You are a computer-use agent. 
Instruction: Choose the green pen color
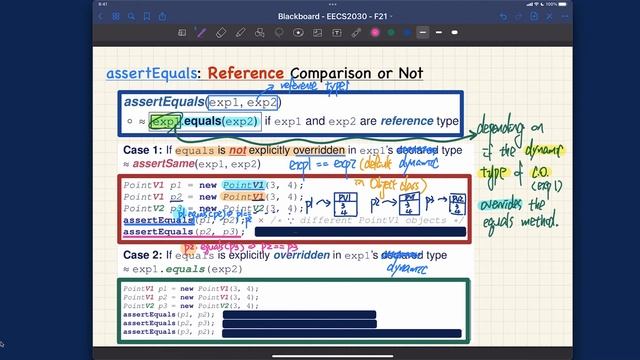click(x=391, y=33)
